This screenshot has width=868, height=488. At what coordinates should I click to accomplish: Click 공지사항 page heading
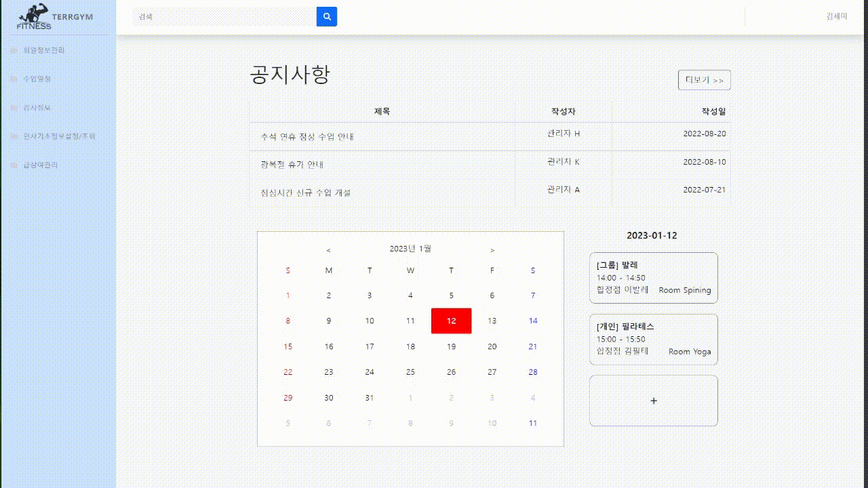(x=290, y=75)
